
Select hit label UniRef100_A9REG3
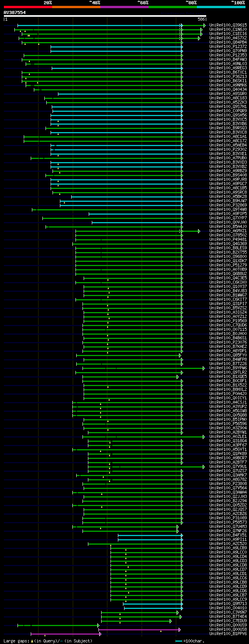coord(228,68)
